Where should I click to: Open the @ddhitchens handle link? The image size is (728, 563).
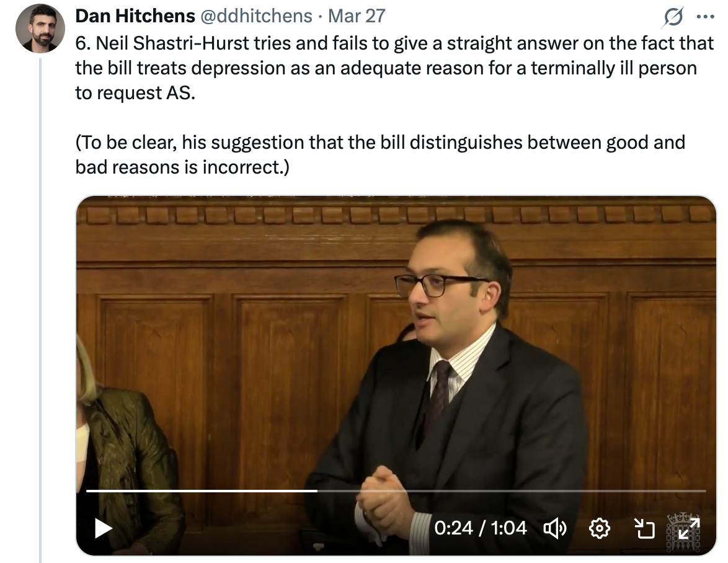[256, 16]
